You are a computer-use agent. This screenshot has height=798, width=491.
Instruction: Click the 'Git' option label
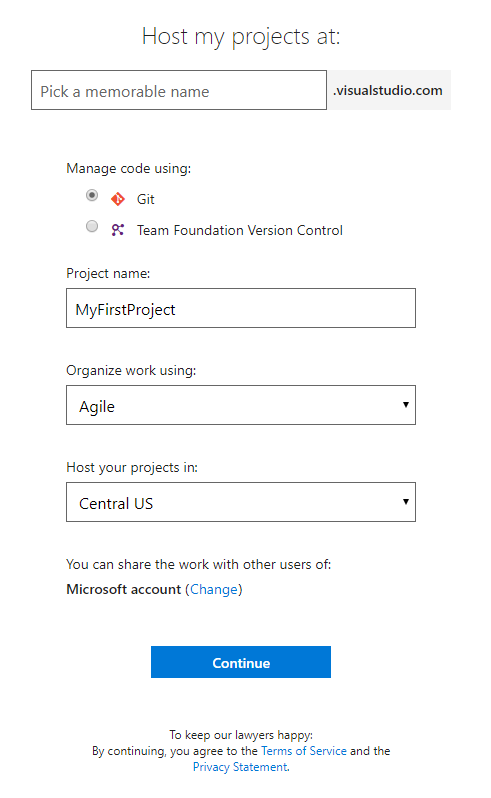coord(146,199)
